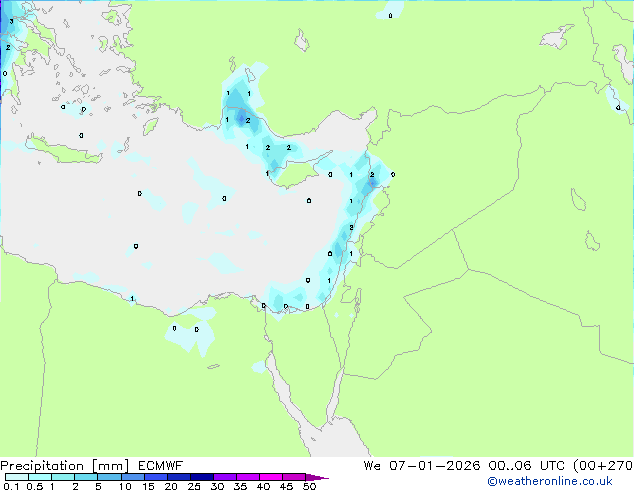Click the '[mm]' unit label
Image resolution: width=634 pixels, height=490 pixels.
(110, 466)
